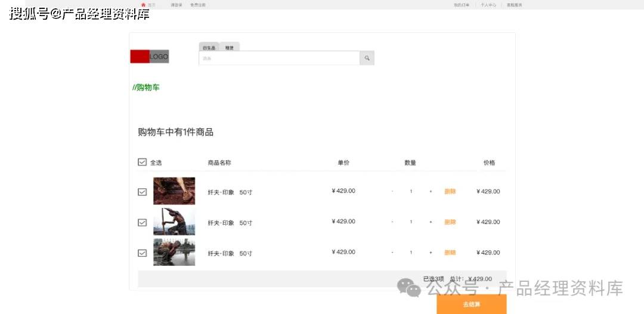Viewport: 644px width, 314px height.
Task: Click the third product's quantity value 1
Action: [x=411, y=253]
